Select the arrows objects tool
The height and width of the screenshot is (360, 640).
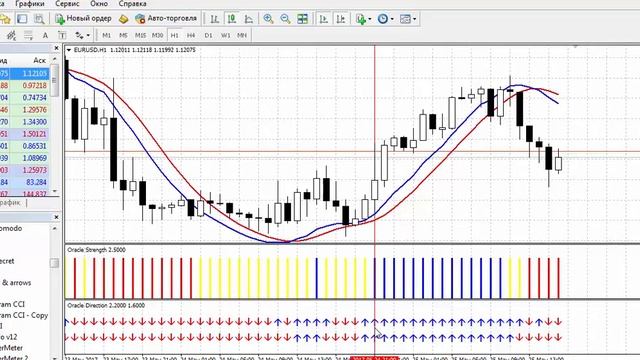[79, 36]
